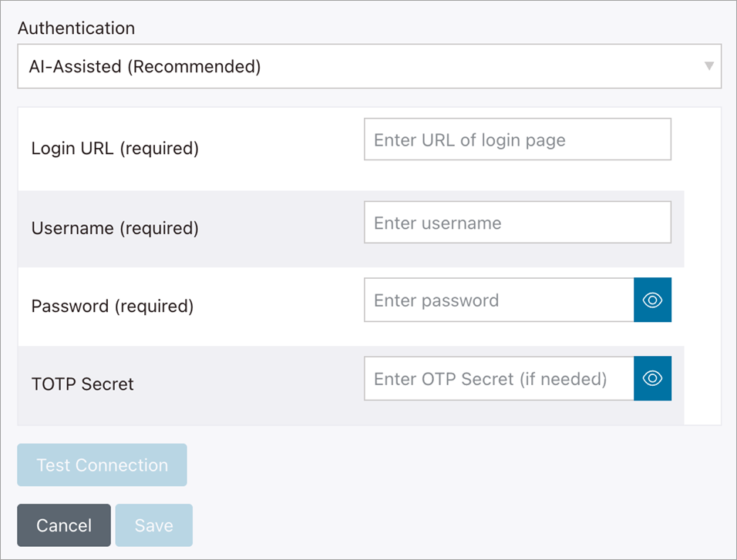Save the authentication settings

point(153,525)
